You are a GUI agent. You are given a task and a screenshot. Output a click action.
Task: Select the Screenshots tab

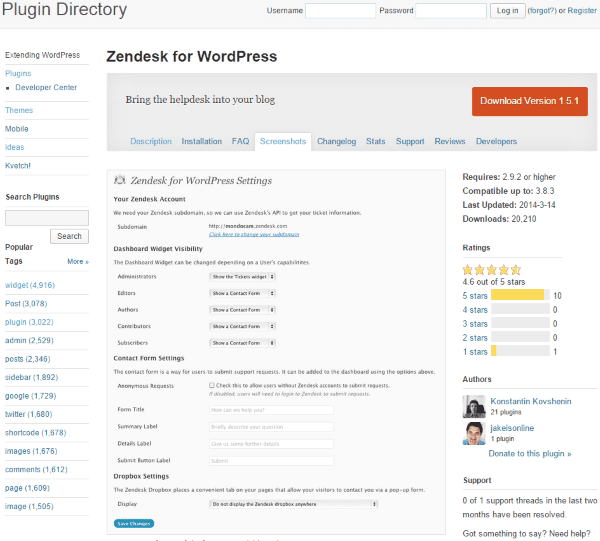283,142
